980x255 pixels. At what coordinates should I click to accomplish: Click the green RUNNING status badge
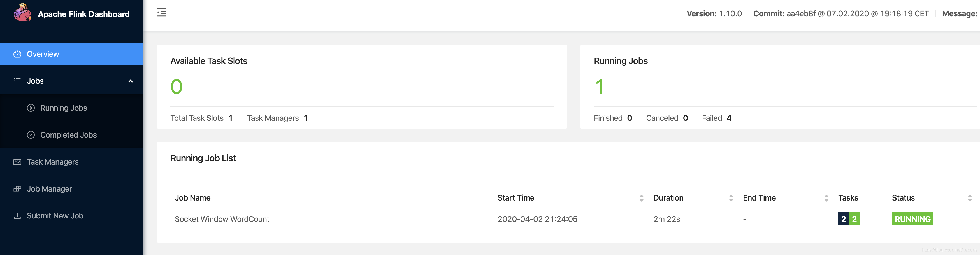[x=912, y=219]
